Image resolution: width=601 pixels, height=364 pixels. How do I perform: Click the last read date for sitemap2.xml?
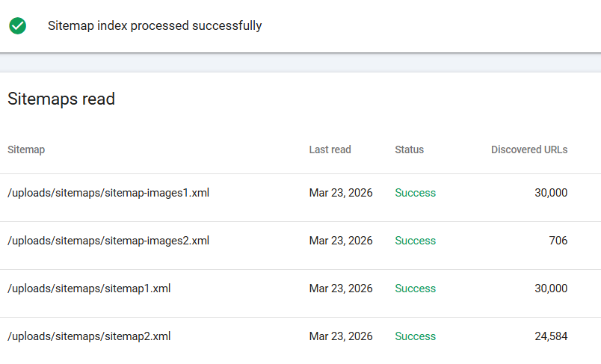[x=341, y=336]
